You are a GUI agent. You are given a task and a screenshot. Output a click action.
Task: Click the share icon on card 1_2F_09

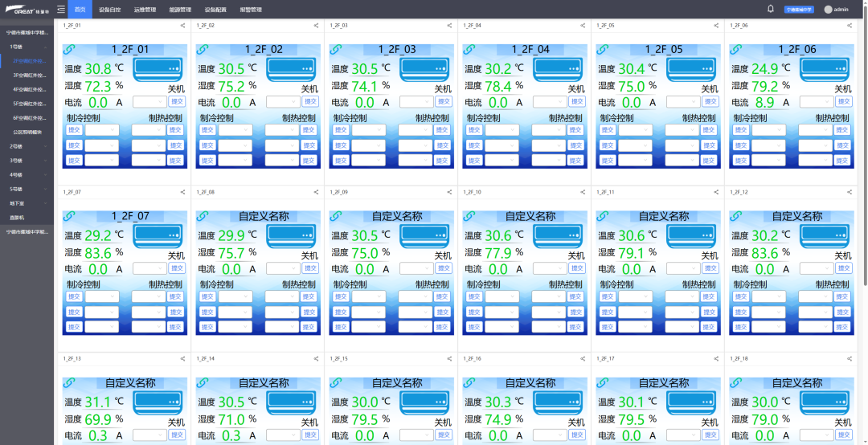tap(449, 193)
